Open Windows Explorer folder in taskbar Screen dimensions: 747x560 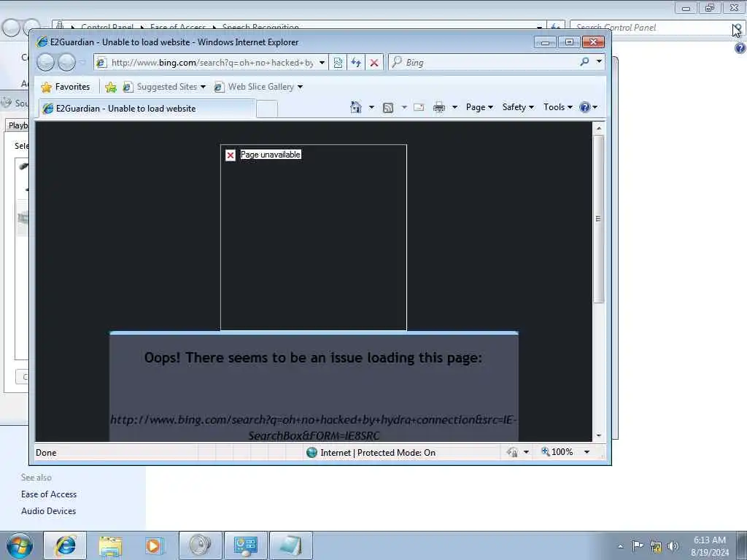point(111,545)
